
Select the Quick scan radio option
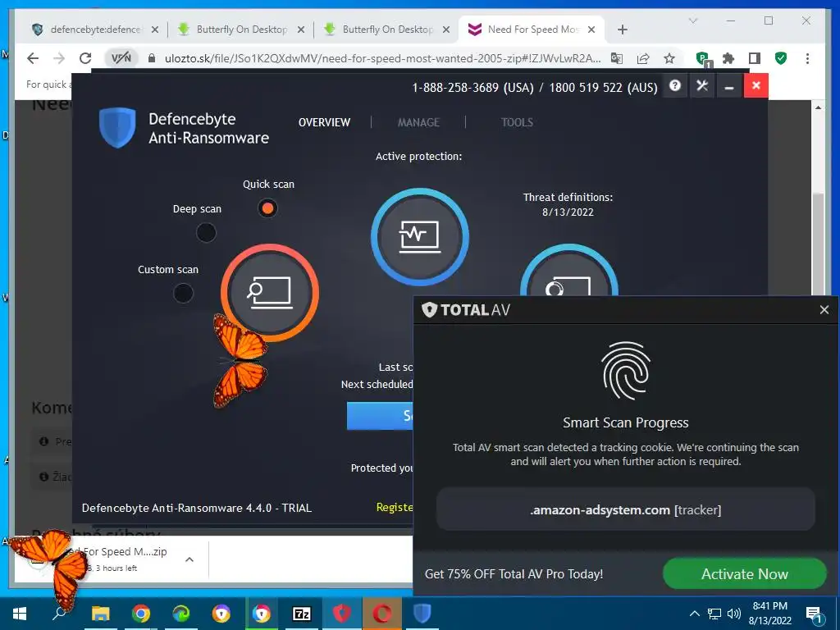tap(267, 208)
